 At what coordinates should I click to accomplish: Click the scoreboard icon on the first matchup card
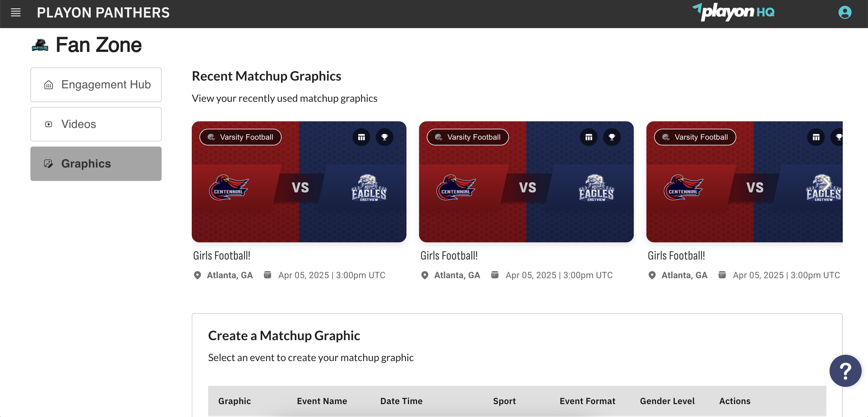pos(361,137)
